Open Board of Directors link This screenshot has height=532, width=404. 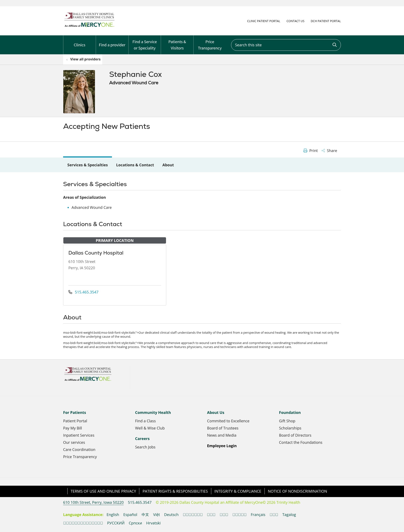tap(295, 435)
